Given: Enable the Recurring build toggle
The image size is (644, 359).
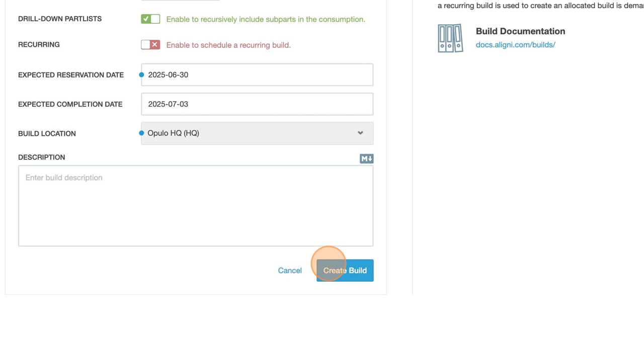Looking at the screenshot, I should coord(150,45).
